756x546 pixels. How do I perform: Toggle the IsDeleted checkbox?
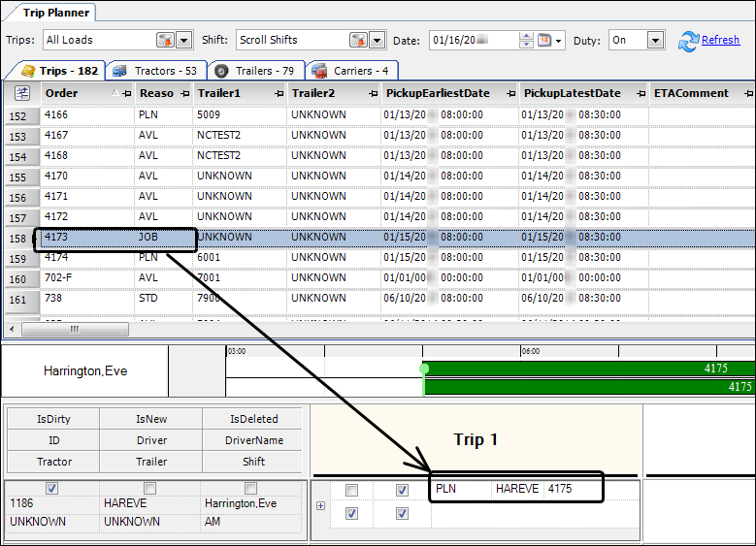tap(250, 488)
